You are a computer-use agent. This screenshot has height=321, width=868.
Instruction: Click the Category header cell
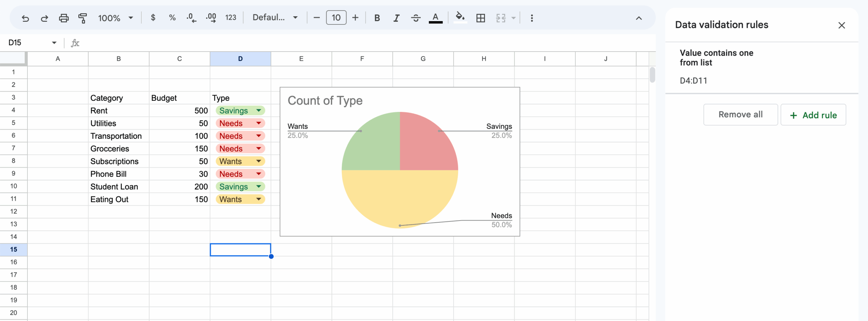pos(119,98)
